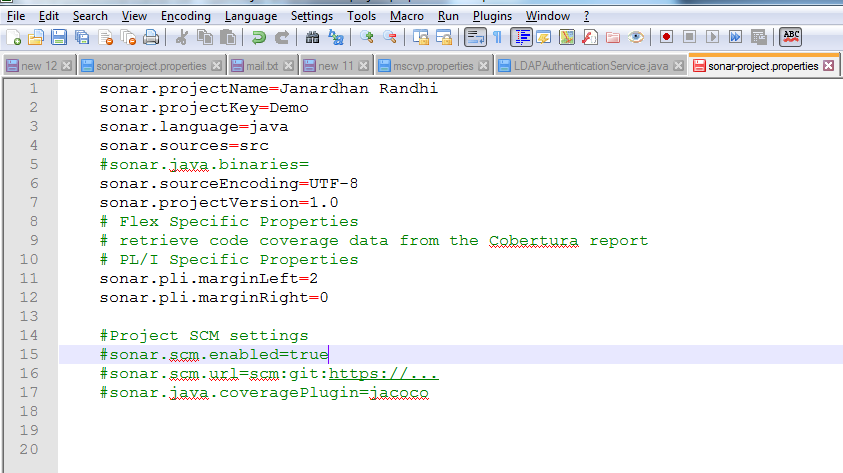Open Find with binoculars icon

tap(312, 37)
